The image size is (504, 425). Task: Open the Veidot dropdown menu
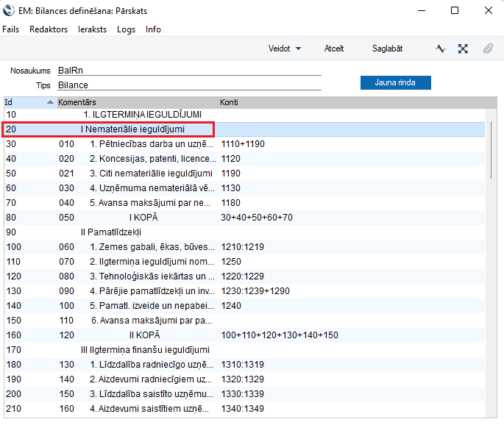coord(285,49)
